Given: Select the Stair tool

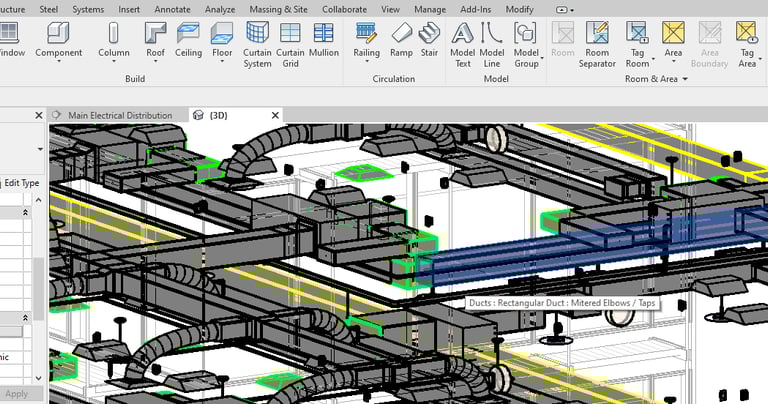Looking at the screenshot, I should click(429, 40).
